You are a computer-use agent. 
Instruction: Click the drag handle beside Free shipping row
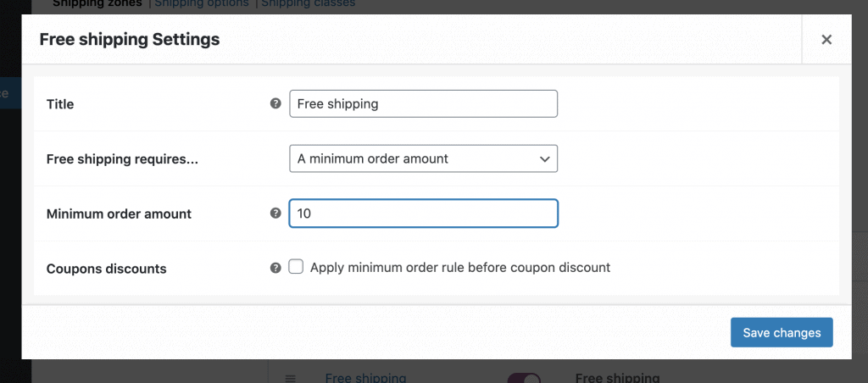click(290, 378)
